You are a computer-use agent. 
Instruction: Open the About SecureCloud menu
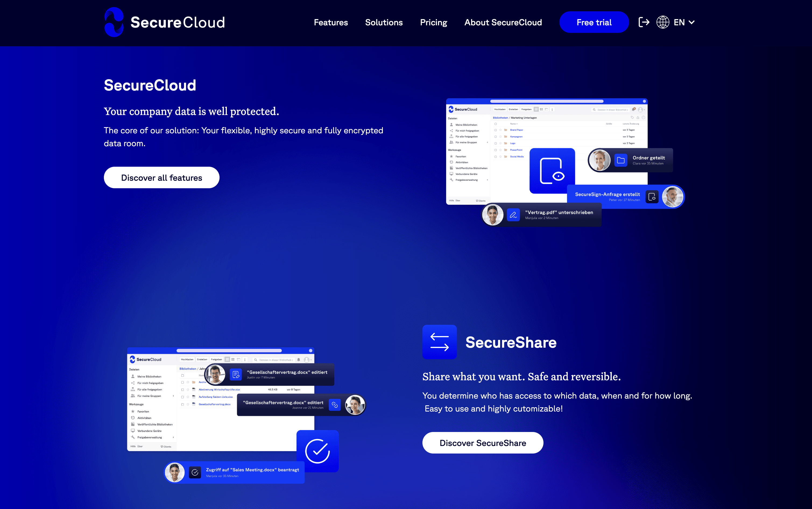(503, 22)
